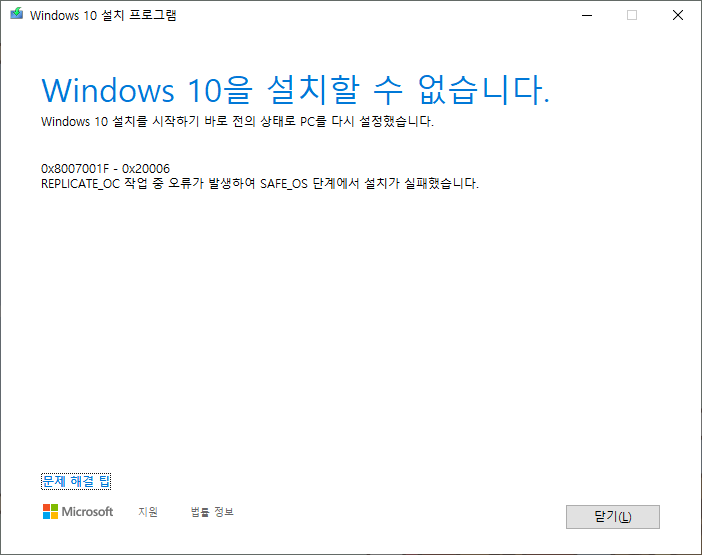Screen dimensions: 702x555
Task: Minimize the Windows 10 설치 프로그램 window
Action: coord(587,15)
